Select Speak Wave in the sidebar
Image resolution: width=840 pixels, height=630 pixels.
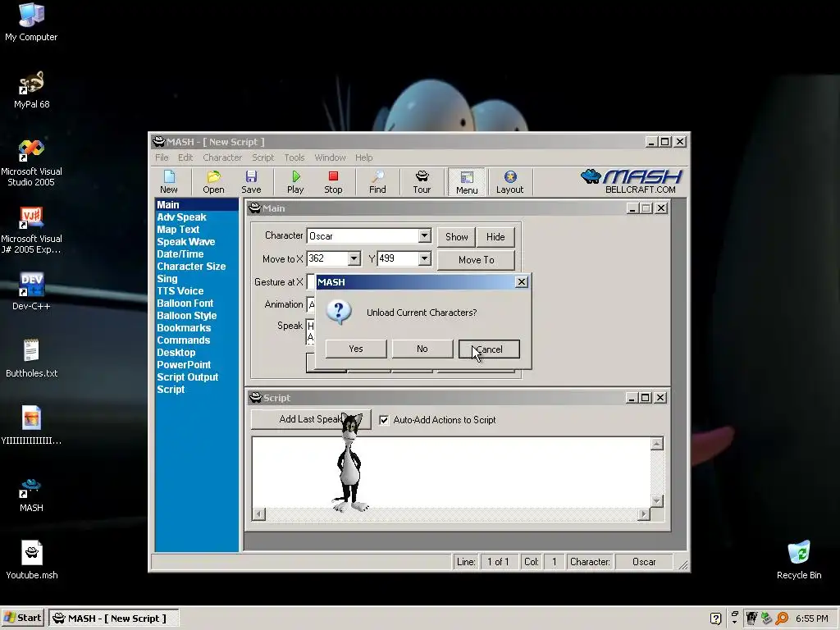(186, 242)
